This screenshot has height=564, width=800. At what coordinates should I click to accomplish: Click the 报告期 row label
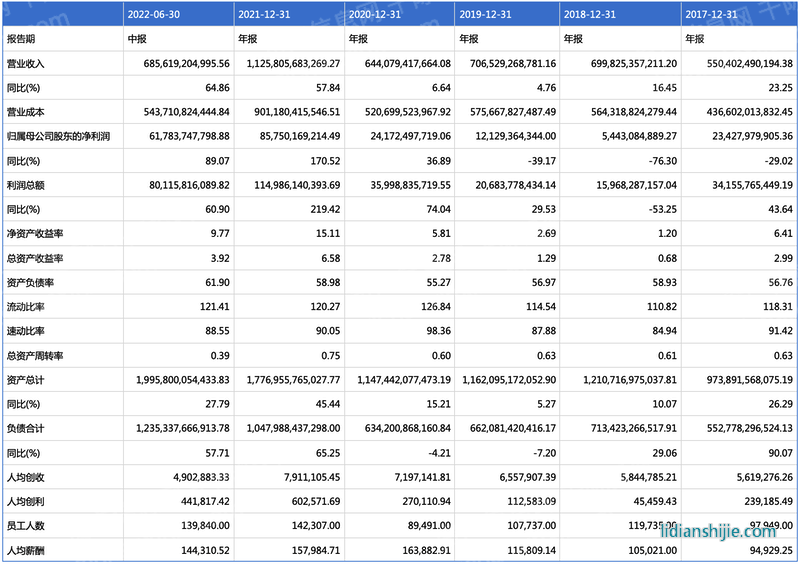[21, 39]
